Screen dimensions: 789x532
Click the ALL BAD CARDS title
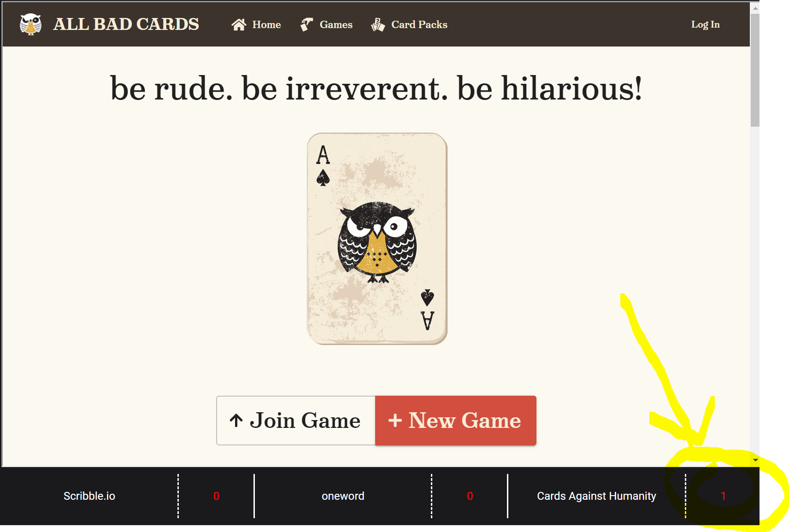(x=126, y=24)
